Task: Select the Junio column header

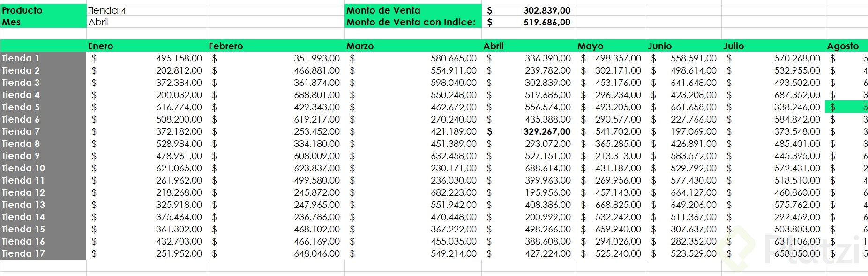Action: pos(659,46)
